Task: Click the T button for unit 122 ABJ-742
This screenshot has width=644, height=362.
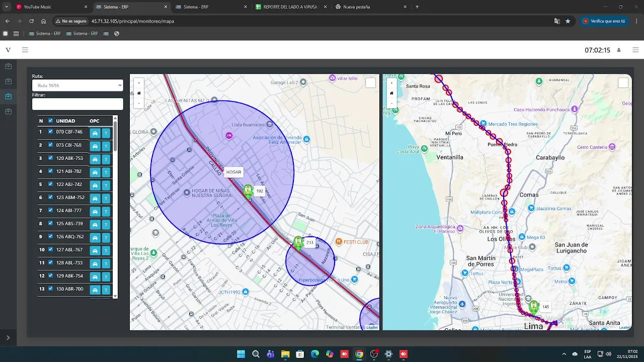Action: [x=106, y=186]
